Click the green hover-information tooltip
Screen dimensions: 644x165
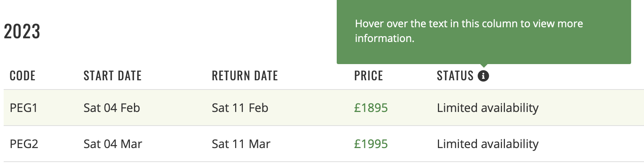pos(484,32)
